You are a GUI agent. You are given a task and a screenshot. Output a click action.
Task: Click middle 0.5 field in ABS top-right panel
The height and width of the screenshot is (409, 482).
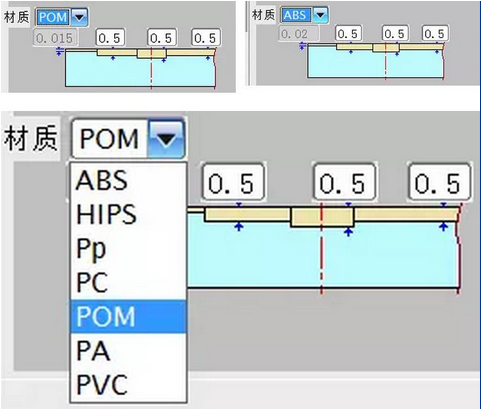click(395, 33)
